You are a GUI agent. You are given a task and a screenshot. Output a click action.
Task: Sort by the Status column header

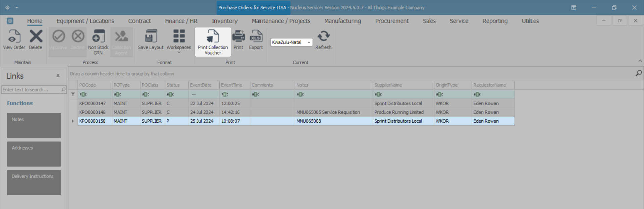coord(176,85)
